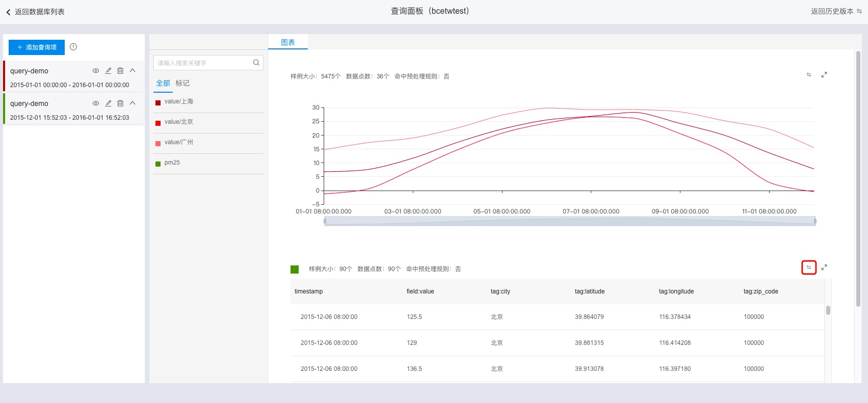Viewport: 868px width, 403px height.
Task: Select longitude cell 116.397180
Action: tap(675, 369)
